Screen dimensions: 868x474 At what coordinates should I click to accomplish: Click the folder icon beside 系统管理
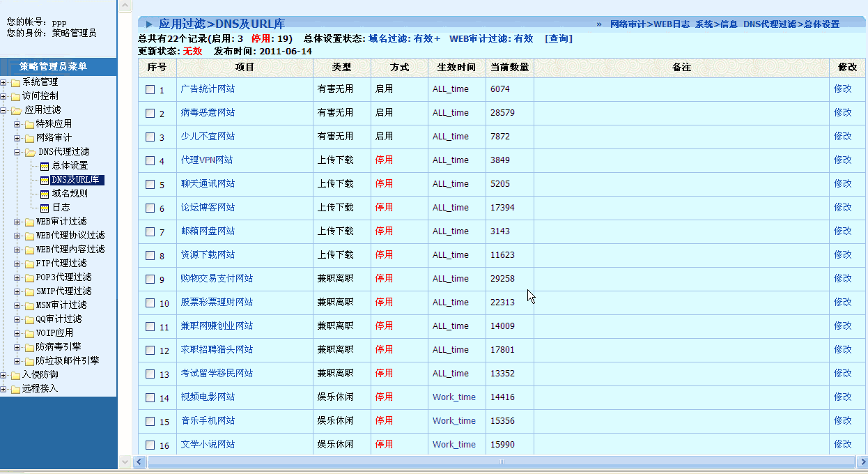tap(15, 82)
